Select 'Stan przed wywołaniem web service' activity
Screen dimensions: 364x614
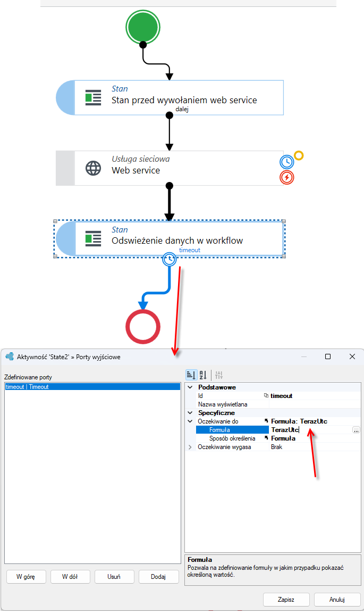pyautogui.click(x=170, y=97)
